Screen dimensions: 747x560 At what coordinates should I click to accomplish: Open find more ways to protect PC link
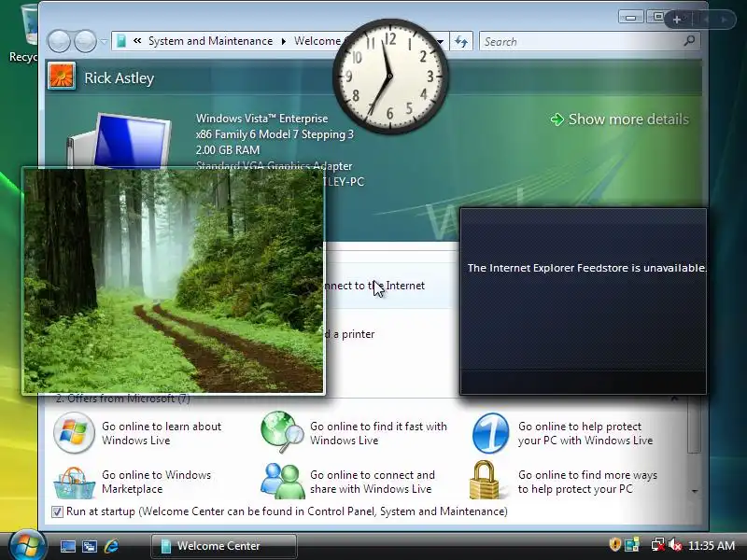click(587, 482)
